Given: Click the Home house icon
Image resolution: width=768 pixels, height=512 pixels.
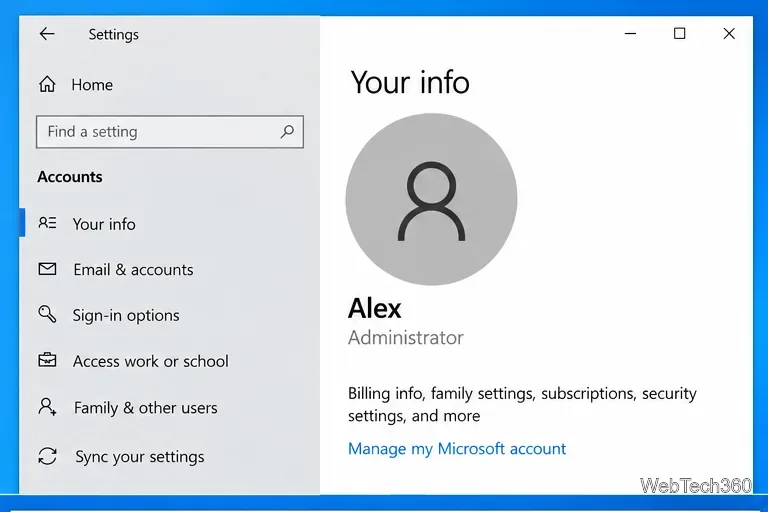Looking at the screenshot, I should [x=48, y=84].
